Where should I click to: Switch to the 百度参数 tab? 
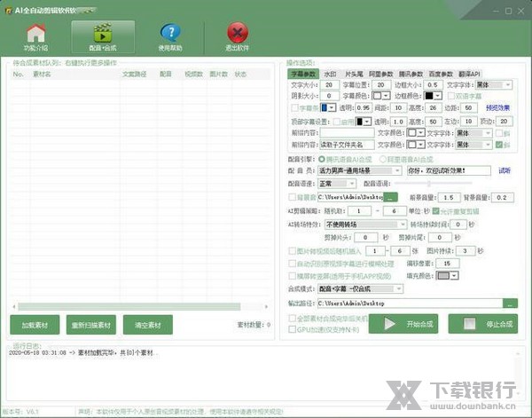click(441, 74)
